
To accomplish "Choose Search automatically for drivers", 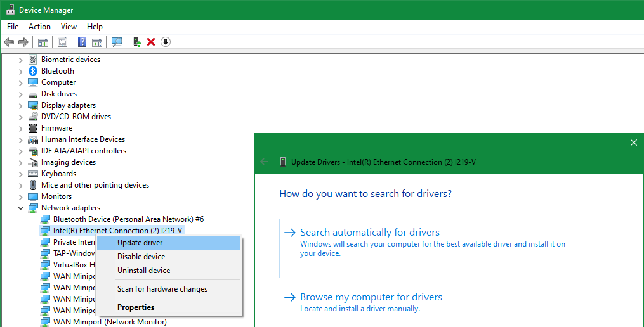I will (369, 233).
